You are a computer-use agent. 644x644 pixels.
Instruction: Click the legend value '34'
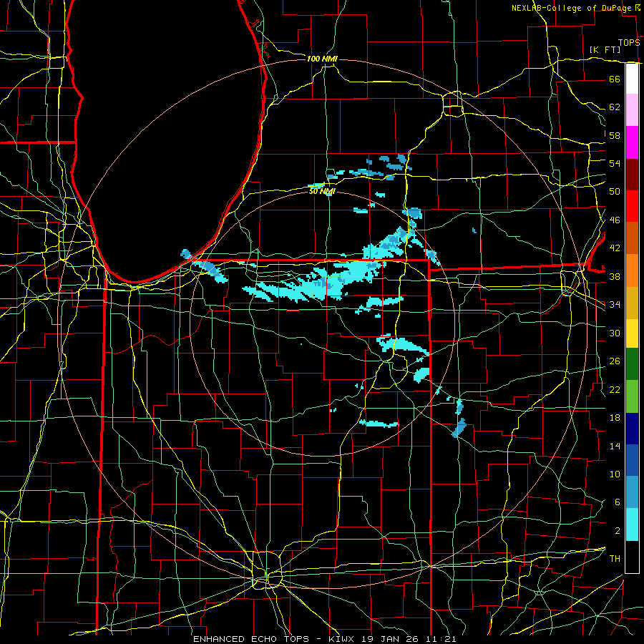tap(615, 304)
